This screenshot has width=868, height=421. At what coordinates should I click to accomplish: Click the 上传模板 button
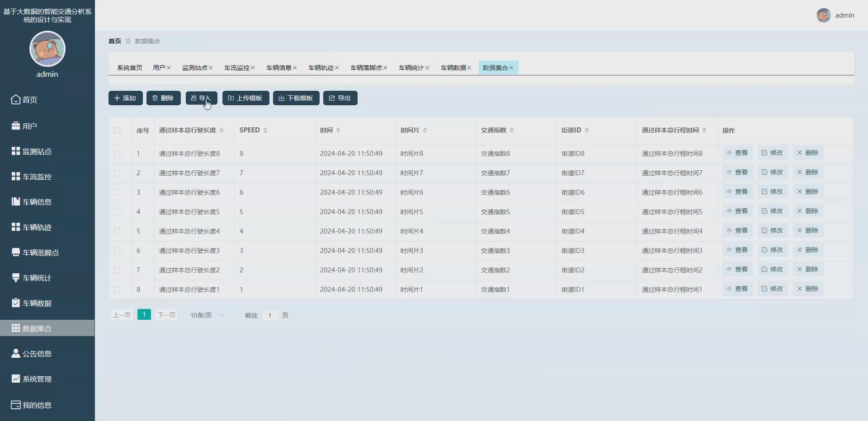[x=246, y=98]
